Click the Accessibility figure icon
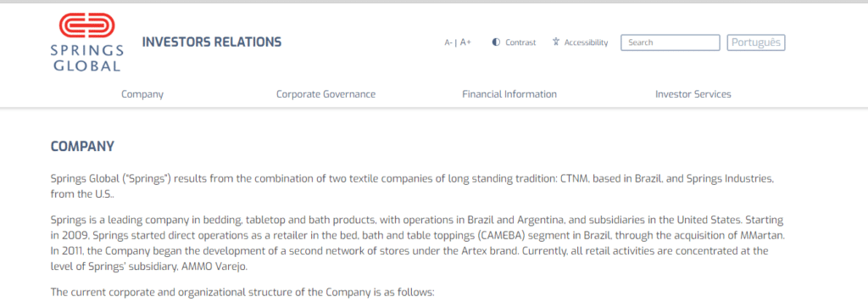This screenshot has width=868, height=308. (556, 42)
